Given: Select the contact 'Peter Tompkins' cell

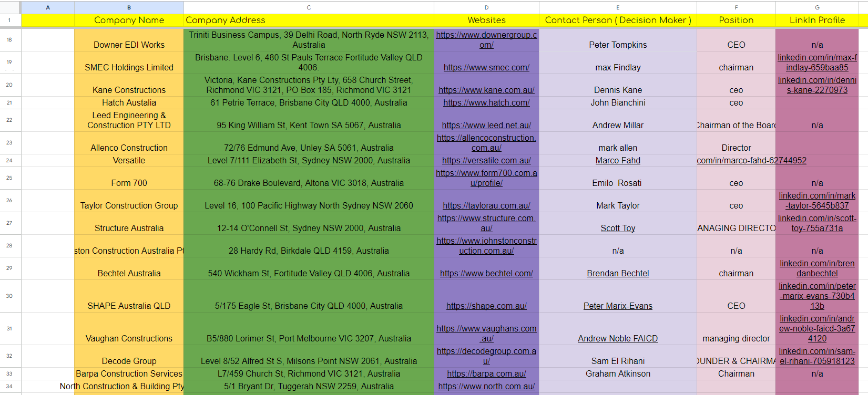Looking at the screenshot, I should click(x=618, y=40).
